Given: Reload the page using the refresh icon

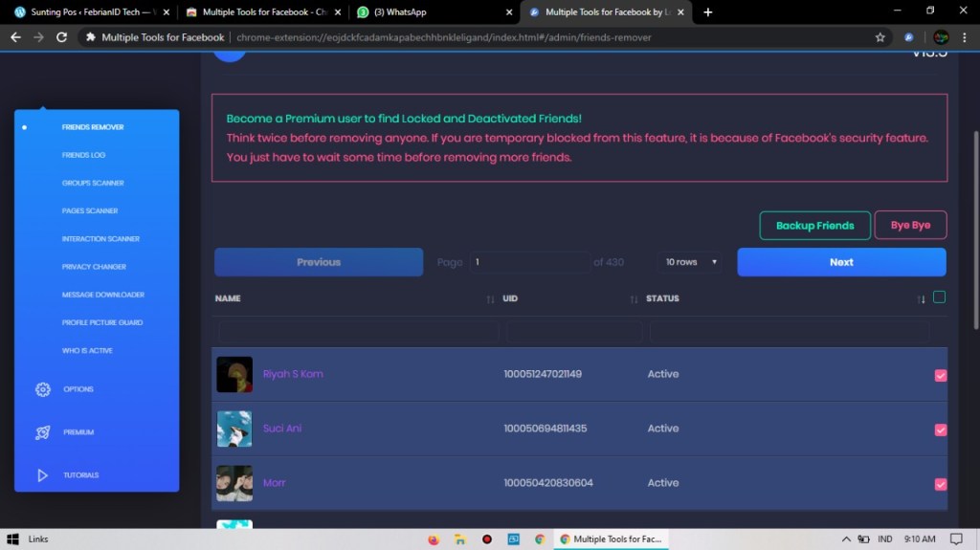Looking at the screenshot, I should coord(62,37).
